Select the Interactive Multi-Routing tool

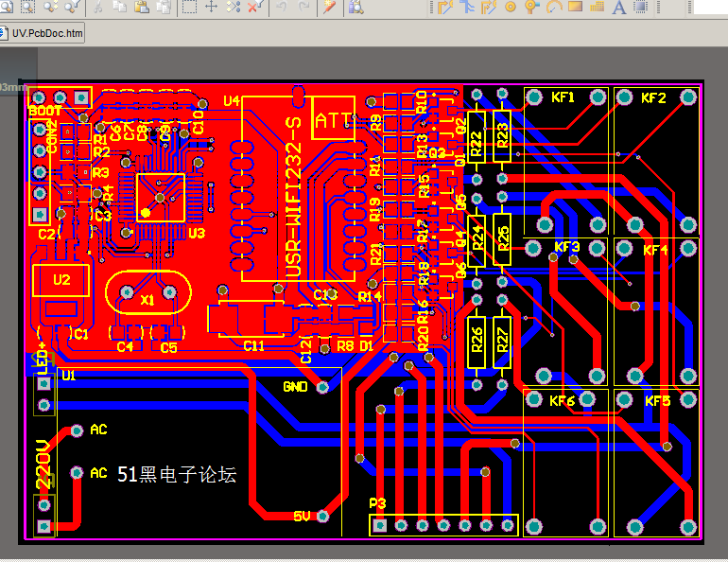[x=467, y=7]
